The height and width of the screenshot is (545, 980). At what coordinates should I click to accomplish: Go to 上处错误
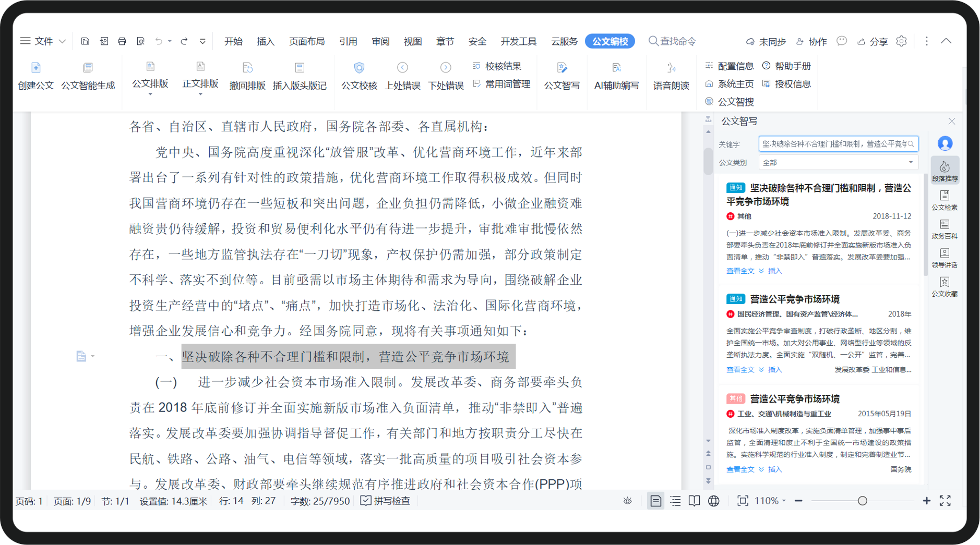coord(402,76)
